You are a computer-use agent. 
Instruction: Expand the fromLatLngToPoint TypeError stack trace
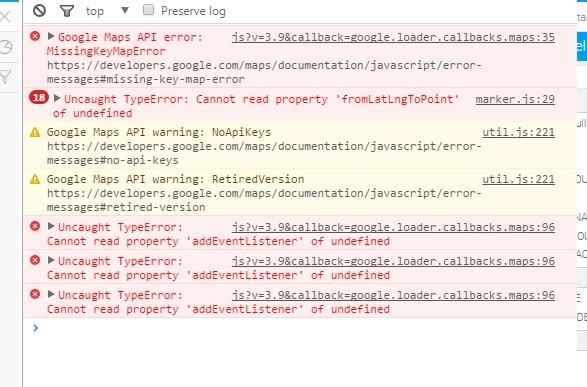(x=57, y=98)
